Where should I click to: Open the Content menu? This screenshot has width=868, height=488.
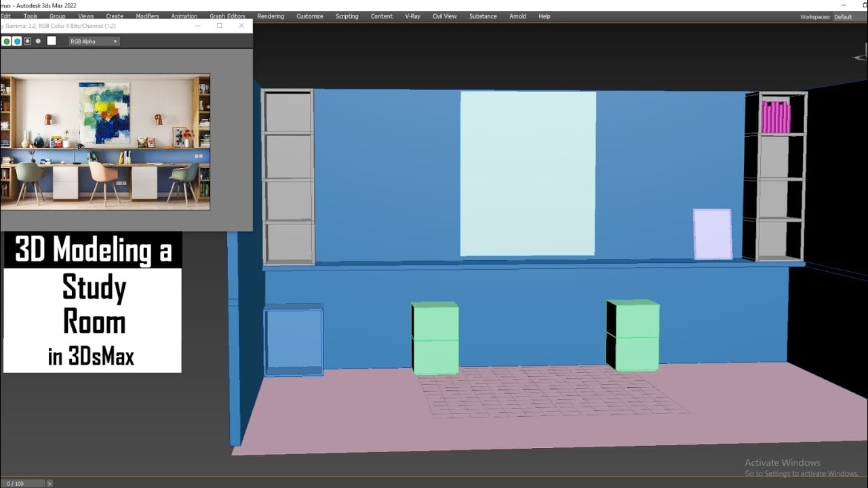tap(382, 16)
